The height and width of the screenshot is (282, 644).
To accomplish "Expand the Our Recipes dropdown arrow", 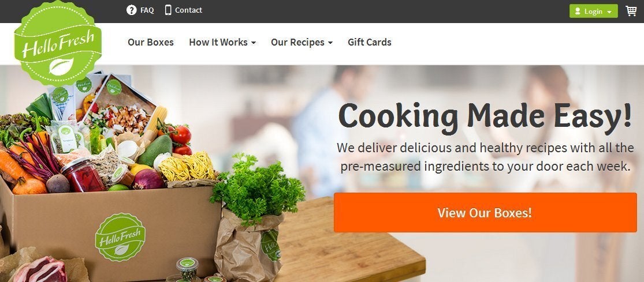I will tap(330, 43).
